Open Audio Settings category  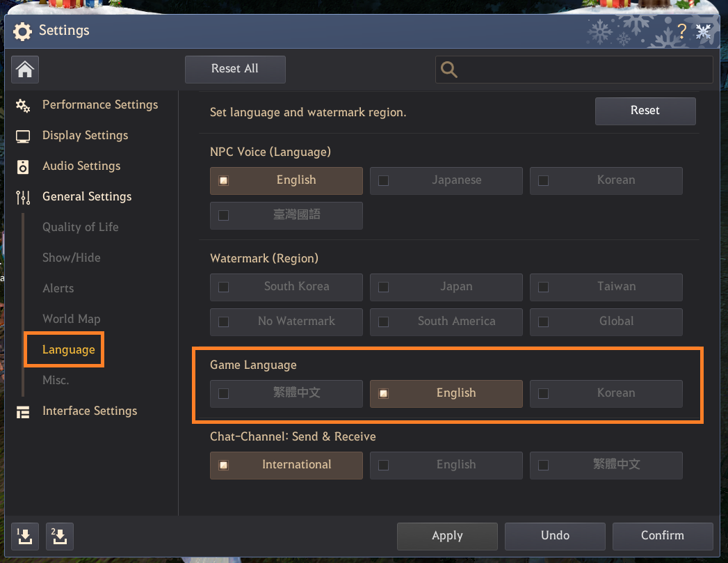pos(81,166)
